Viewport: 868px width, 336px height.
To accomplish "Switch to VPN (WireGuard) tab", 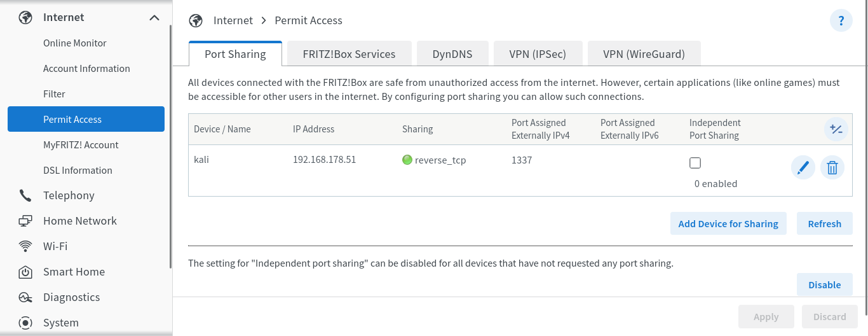I will [644, 54].
